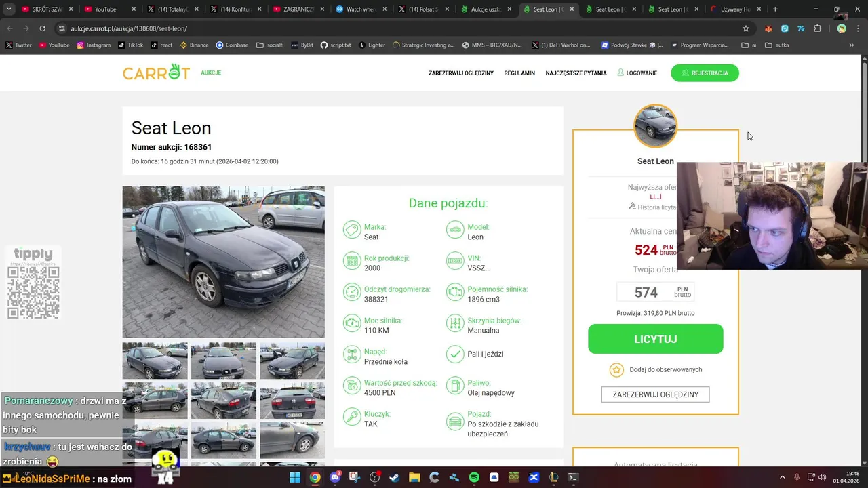The width and height of the screenshot is (868, 488).
Task: Click the 4500 PLN value text
Action: click(x=380, y=393)
